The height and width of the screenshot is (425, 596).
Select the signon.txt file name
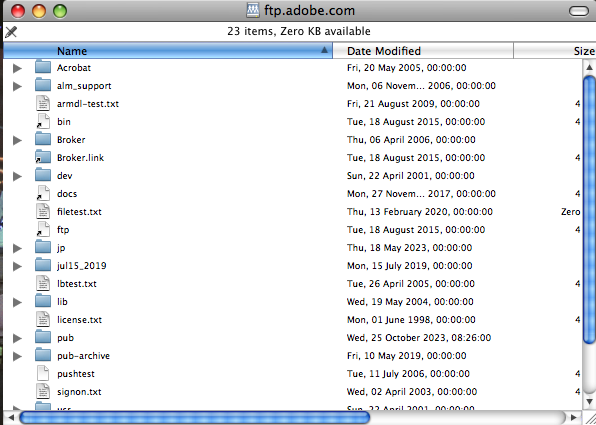coord(79,392)
